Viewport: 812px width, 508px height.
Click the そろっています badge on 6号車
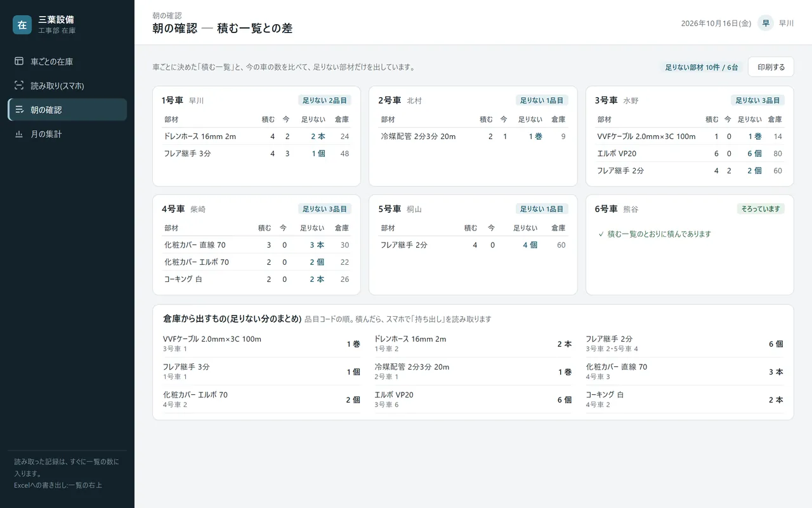coord(761,209)
